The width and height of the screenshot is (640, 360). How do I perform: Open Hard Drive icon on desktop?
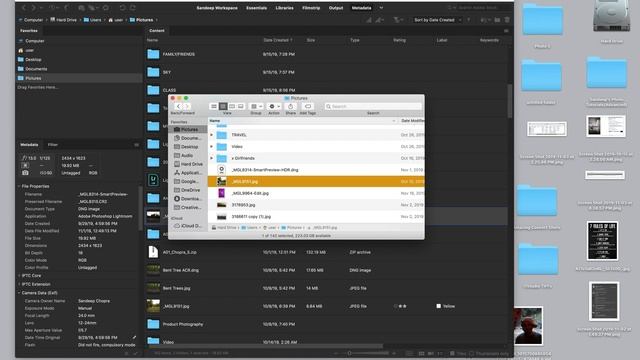click(x=611, y=17)
